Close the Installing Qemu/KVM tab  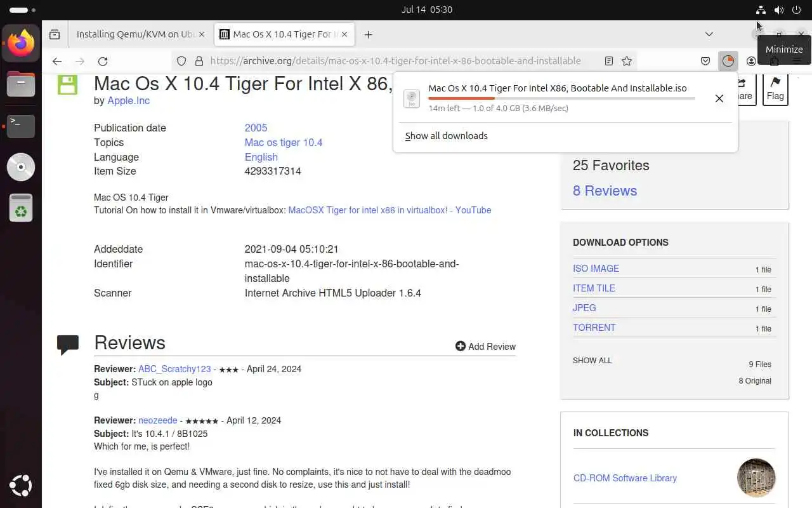tap(202, 34)
